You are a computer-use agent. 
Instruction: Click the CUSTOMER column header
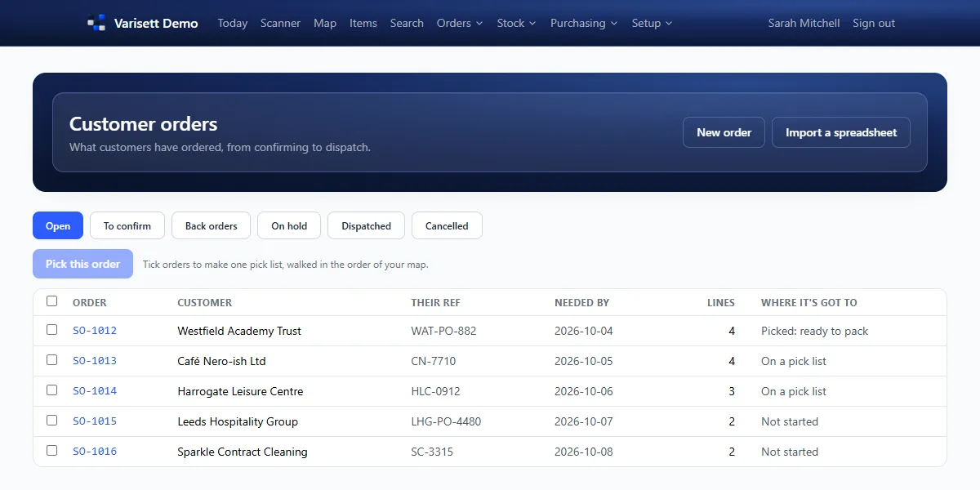pyautogui.click(x=205, y=302)
